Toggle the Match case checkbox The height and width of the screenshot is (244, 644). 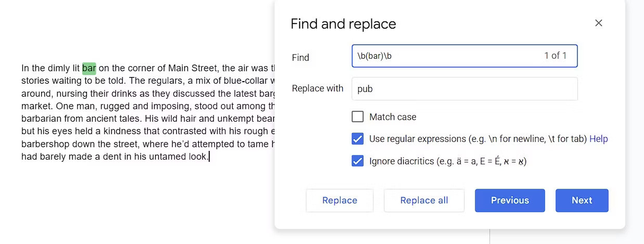pos(357,117)
